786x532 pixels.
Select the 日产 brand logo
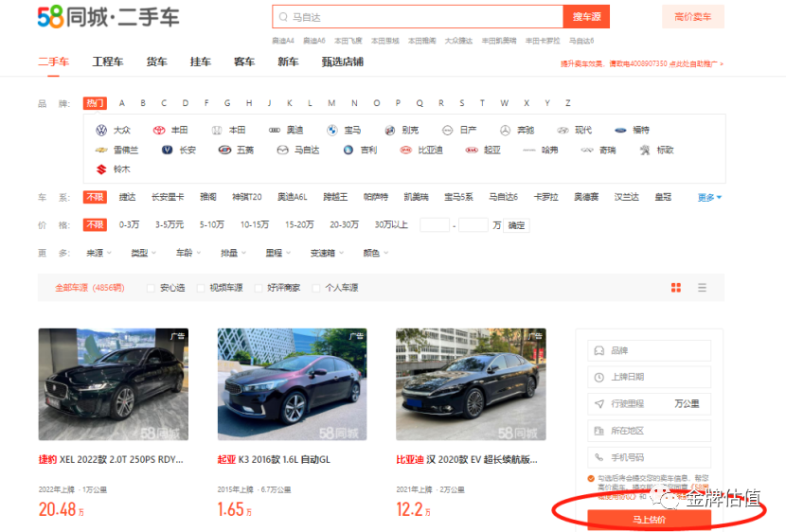click(447, 131)
